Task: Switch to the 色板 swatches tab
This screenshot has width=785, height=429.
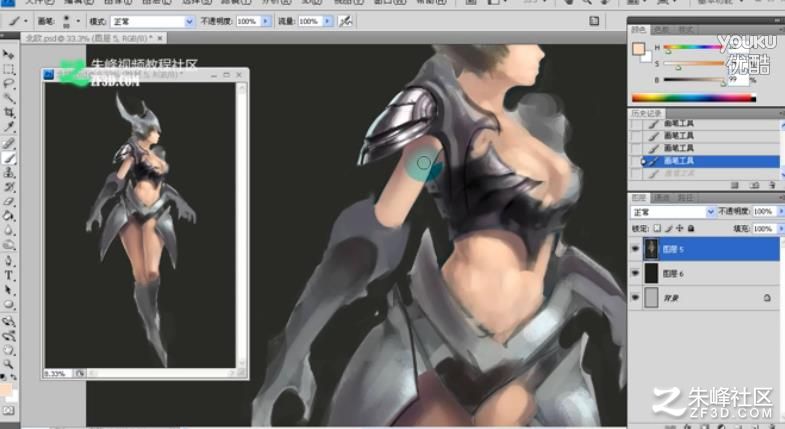Action: click(661, 30)
